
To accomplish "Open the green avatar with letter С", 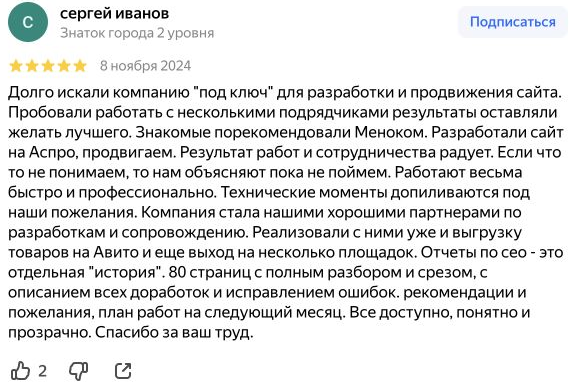I will pos(28,22).
